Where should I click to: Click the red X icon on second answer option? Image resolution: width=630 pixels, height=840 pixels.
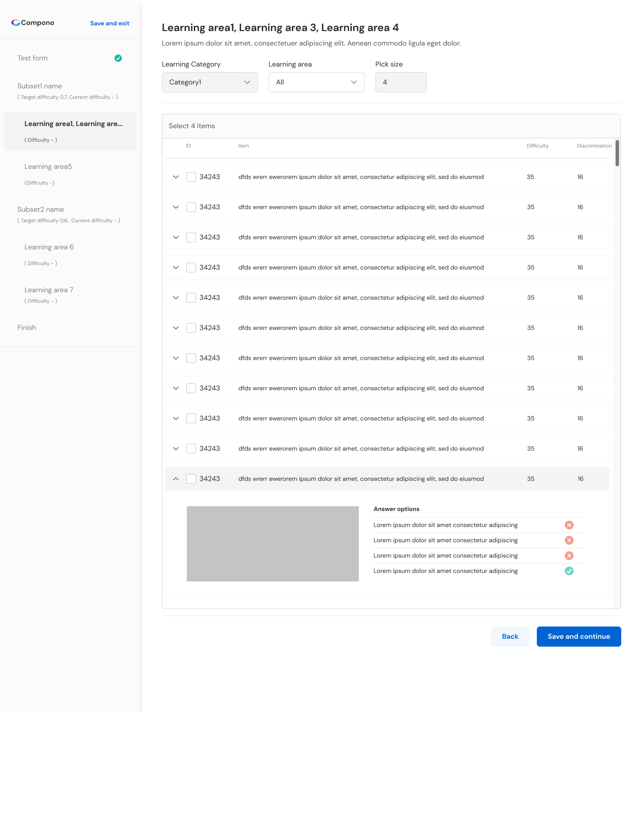569,540
